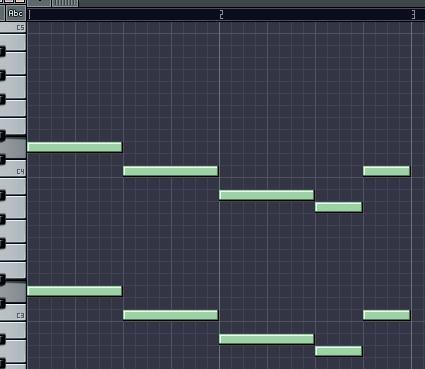
Task: Select the short C4 note ending bar 2
Action: (x=387, y=171)
